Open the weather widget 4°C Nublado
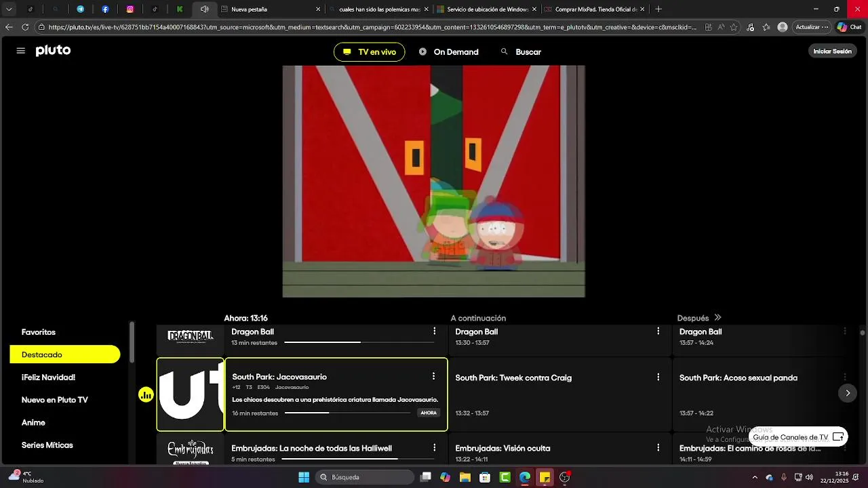 coord(26,477)
